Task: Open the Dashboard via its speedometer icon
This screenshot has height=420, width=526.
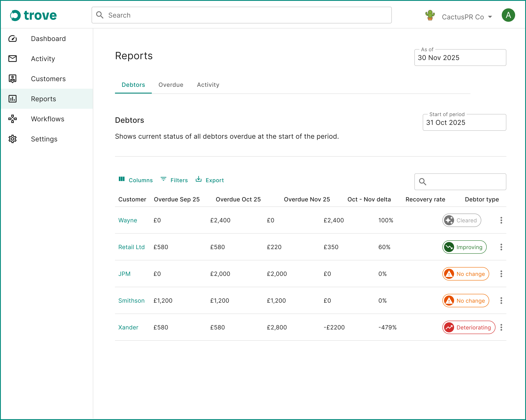Action: pos(13,38)
